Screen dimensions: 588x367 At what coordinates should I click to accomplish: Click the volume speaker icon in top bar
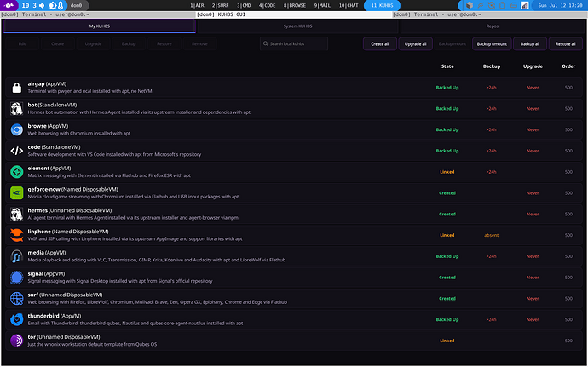[42, 5]
